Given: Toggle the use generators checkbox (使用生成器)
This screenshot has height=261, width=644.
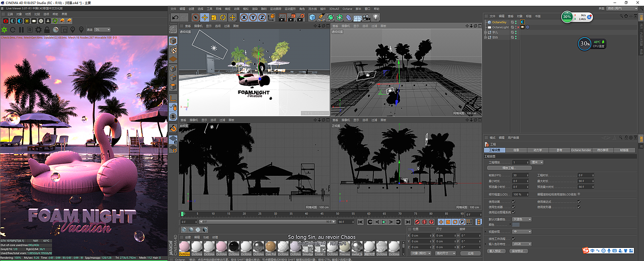Looking at the screenshot, I should click(513, 207).
